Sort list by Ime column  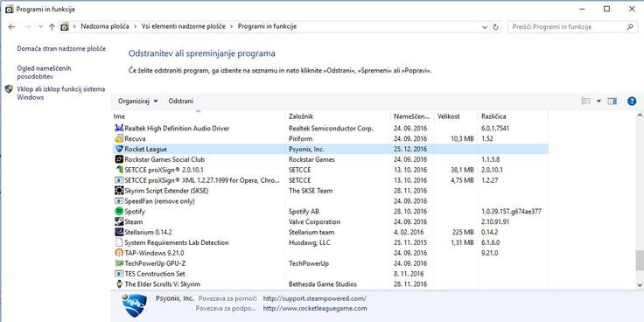coord(199,116)
